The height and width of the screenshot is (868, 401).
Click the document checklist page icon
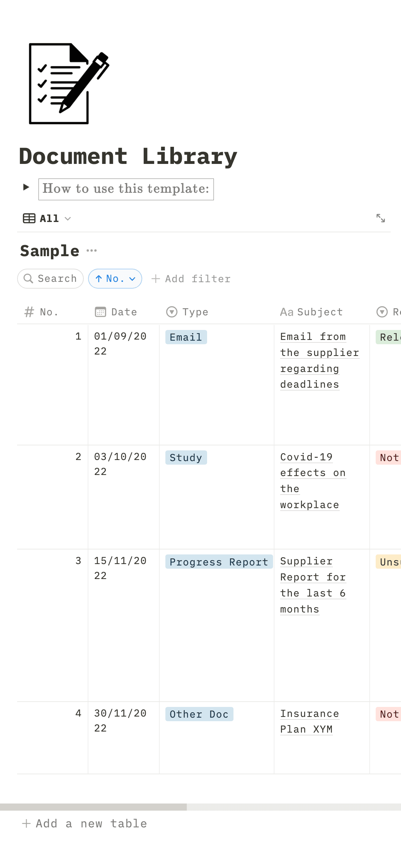click(x=68, y=84)
